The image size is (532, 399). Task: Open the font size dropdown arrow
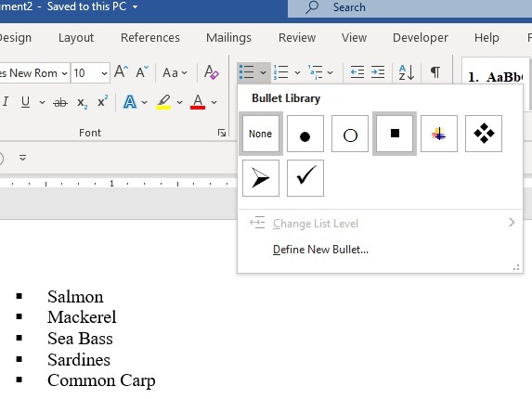(x=104, y=73)
